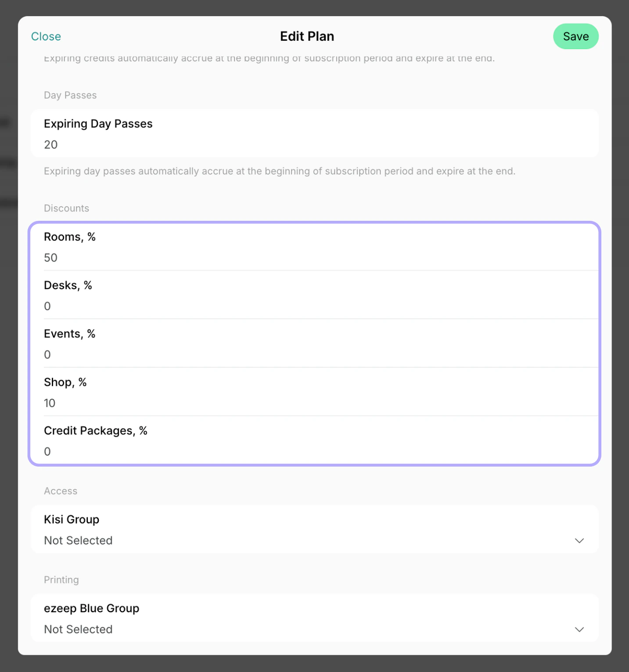Image resolution: width=629 pixels, height=672 pixels.
Task: Select the Rooms, % label
Action: coord(70,237)
